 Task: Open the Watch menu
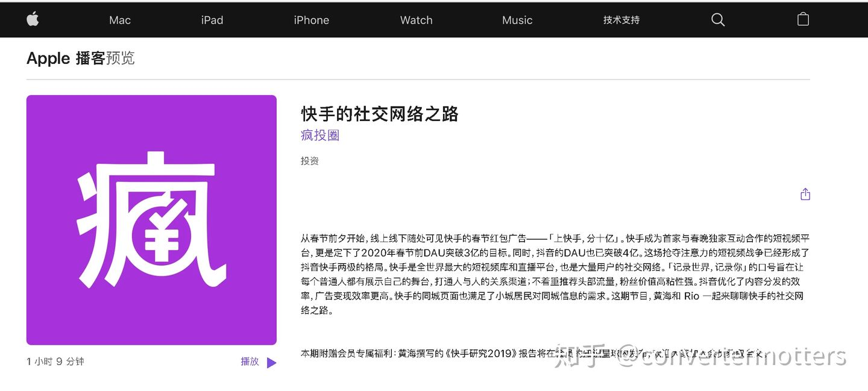[x=417, y=20]
